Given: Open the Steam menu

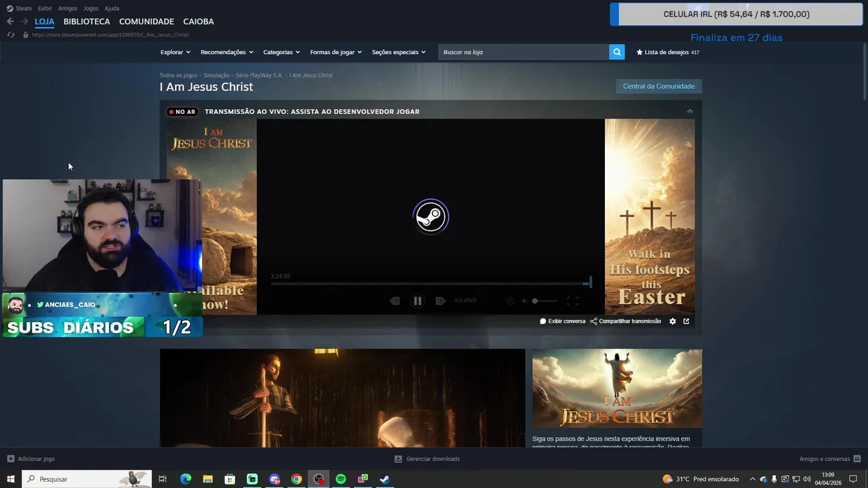Looking at the screenshot, I should pos(19,8).
